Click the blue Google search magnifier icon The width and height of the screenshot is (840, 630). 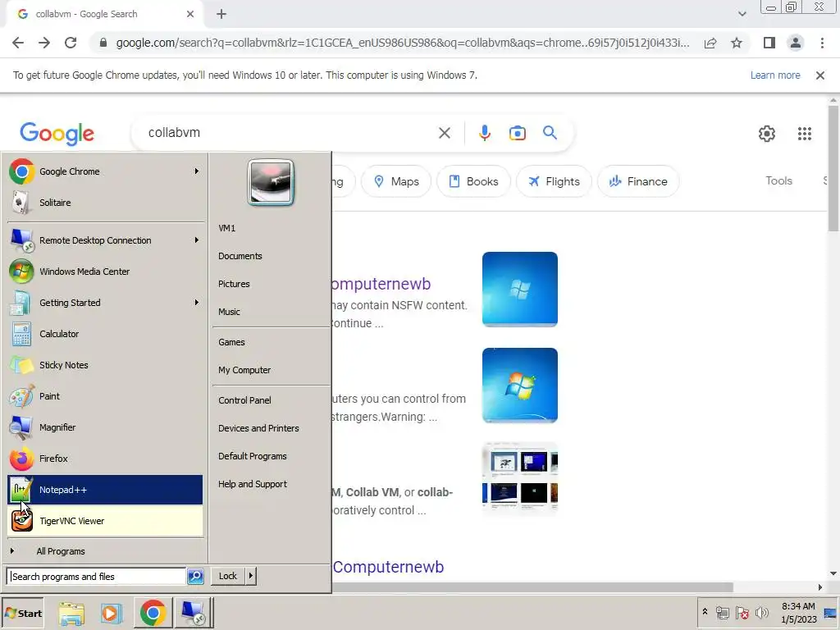pos(550,132)
